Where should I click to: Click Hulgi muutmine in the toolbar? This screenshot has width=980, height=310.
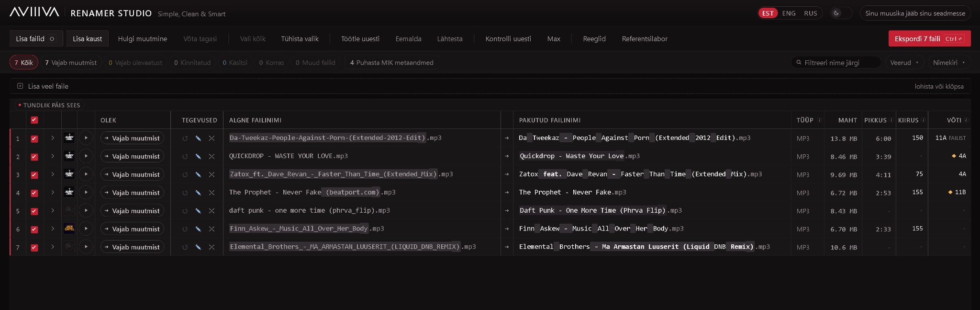click(143, 39)
